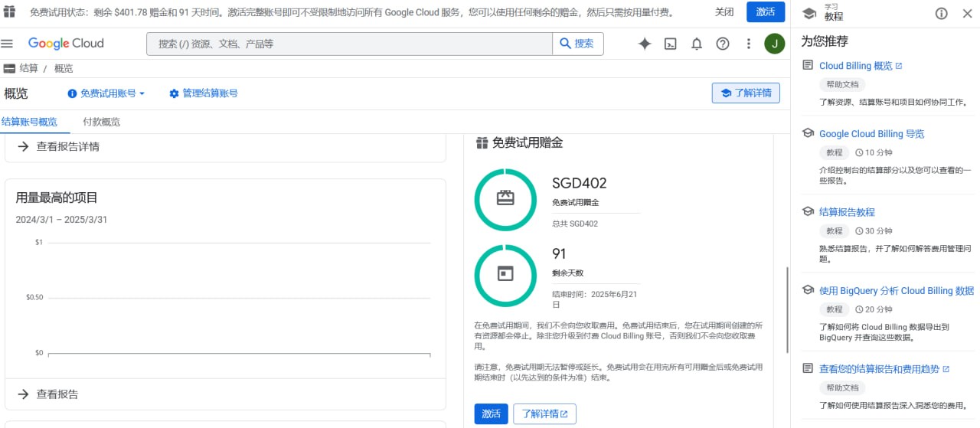Open the three-dot more options menu

(749, 44)
